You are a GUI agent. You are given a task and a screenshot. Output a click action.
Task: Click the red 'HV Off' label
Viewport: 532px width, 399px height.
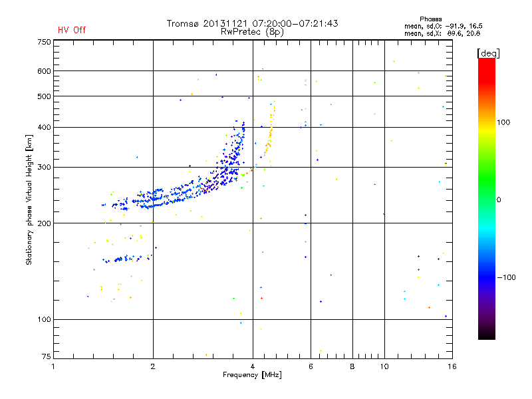coord(72,30)
